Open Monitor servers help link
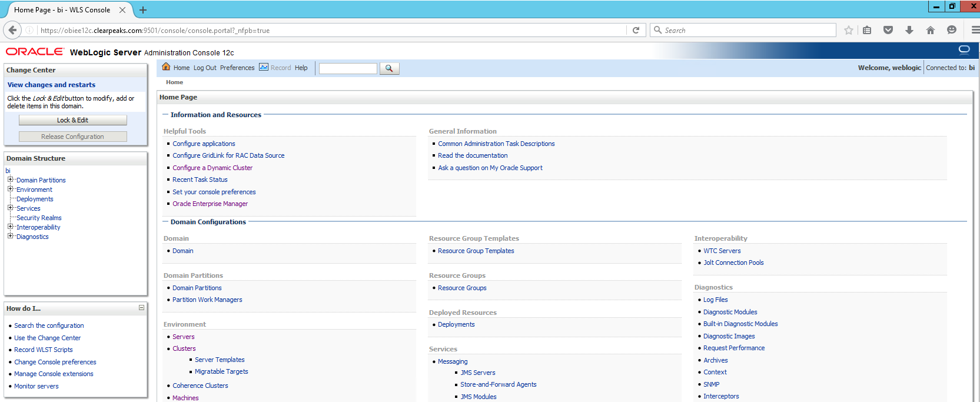Image resolution: width=980 pixels, height=402 pixels. pos(36,386)
